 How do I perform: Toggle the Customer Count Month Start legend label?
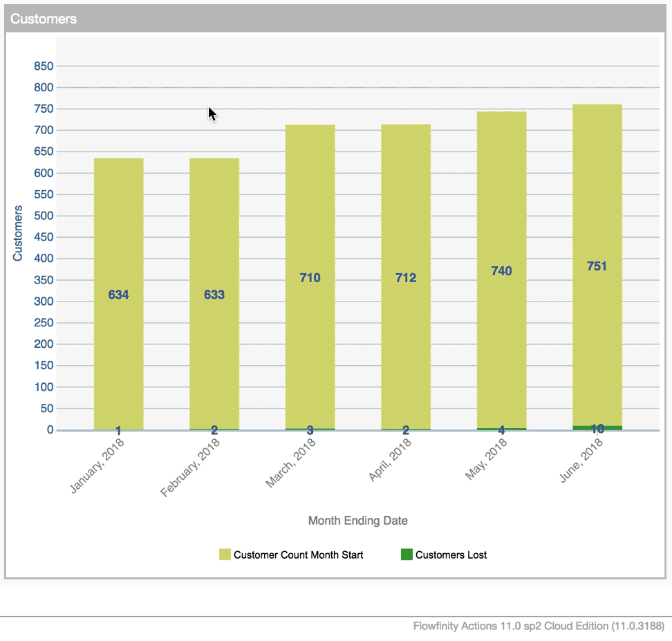tap(298, 555)
